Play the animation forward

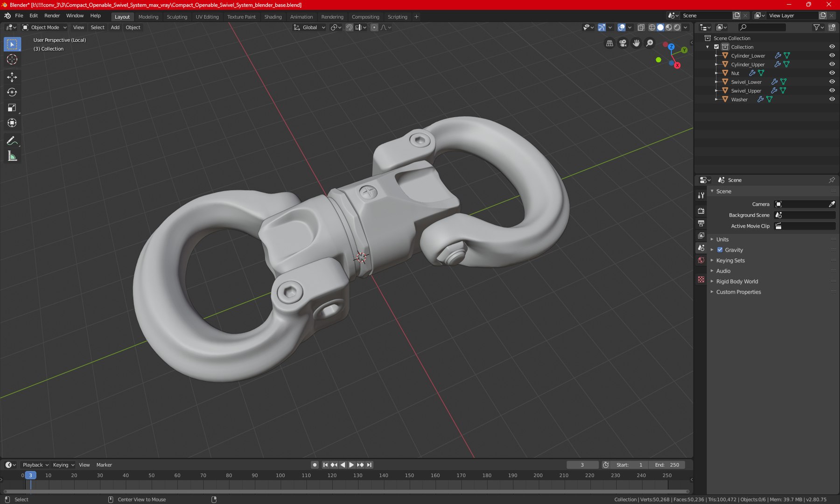(351, 465)
